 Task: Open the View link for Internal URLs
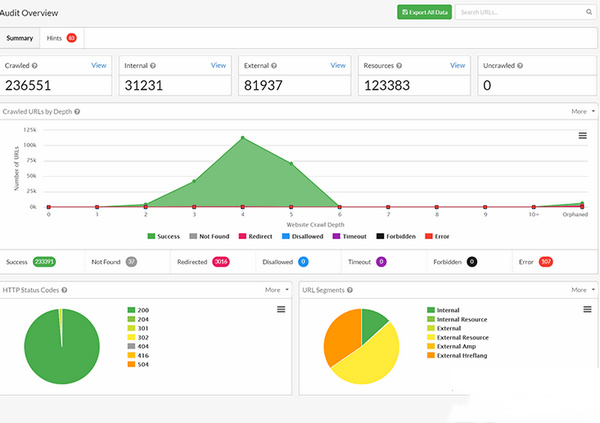218,65
